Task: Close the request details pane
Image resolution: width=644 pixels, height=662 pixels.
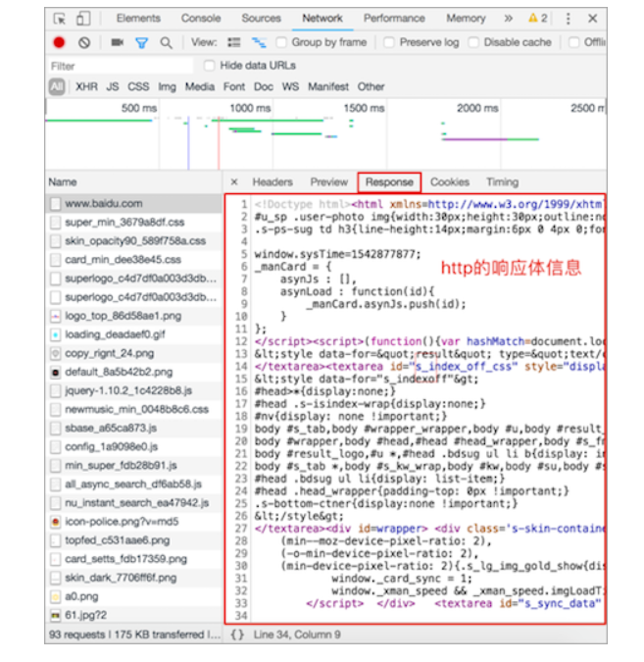Action: (234, 182)
